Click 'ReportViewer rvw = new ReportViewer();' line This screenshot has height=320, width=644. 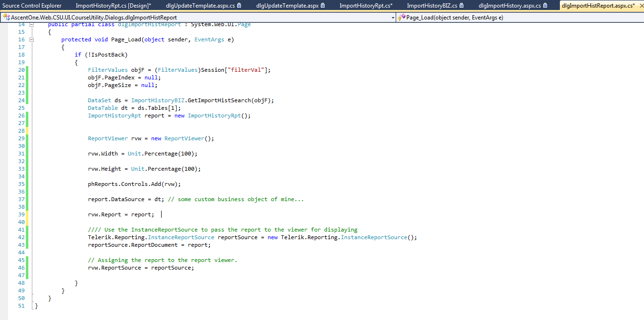[151, 138]
